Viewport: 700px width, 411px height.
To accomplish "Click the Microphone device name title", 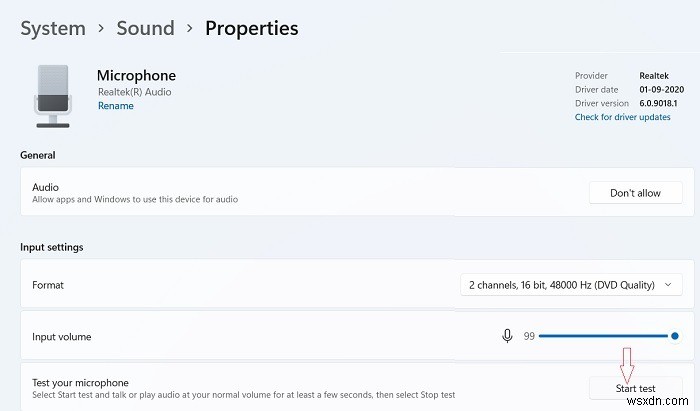I will [136, 76].
